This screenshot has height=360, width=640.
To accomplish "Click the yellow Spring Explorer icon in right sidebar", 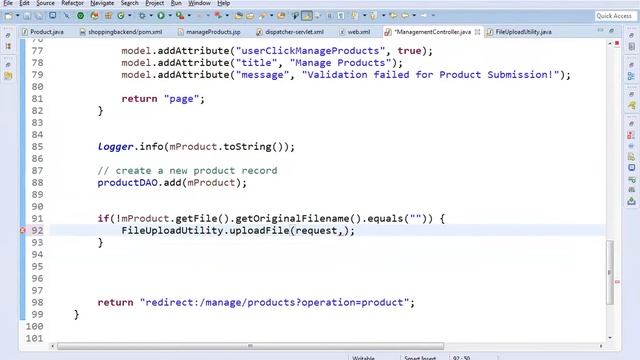I will tap(631, 106).
